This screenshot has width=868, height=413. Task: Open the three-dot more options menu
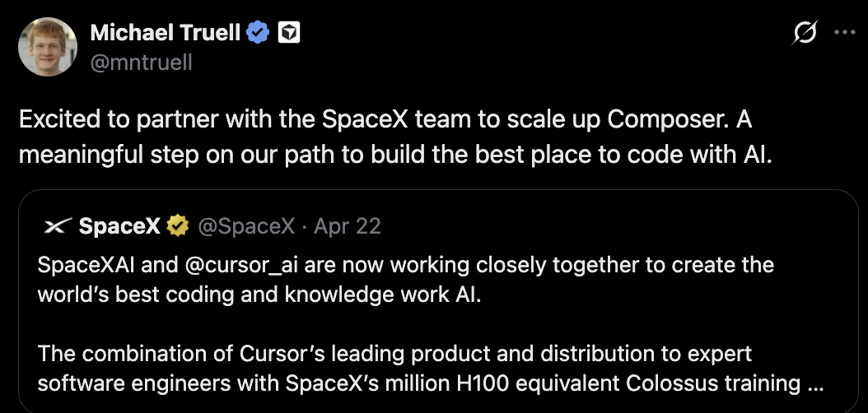(845, 33)
